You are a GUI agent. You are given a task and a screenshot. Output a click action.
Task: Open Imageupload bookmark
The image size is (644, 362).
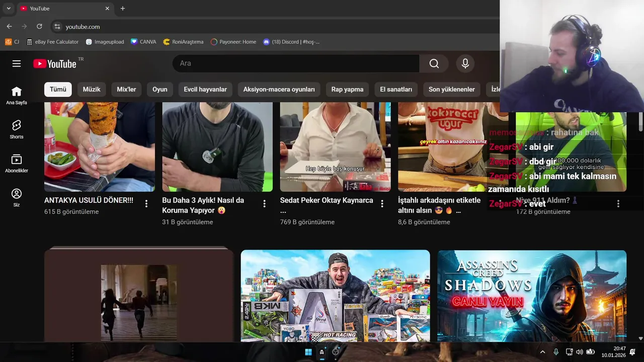click(x=105, y=42)
